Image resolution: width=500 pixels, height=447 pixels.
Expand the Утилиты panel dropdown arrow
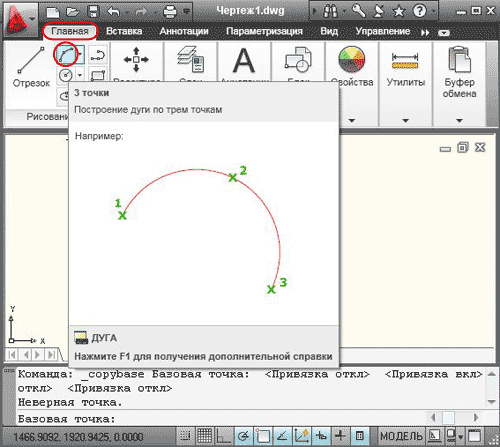click(405, 120)
